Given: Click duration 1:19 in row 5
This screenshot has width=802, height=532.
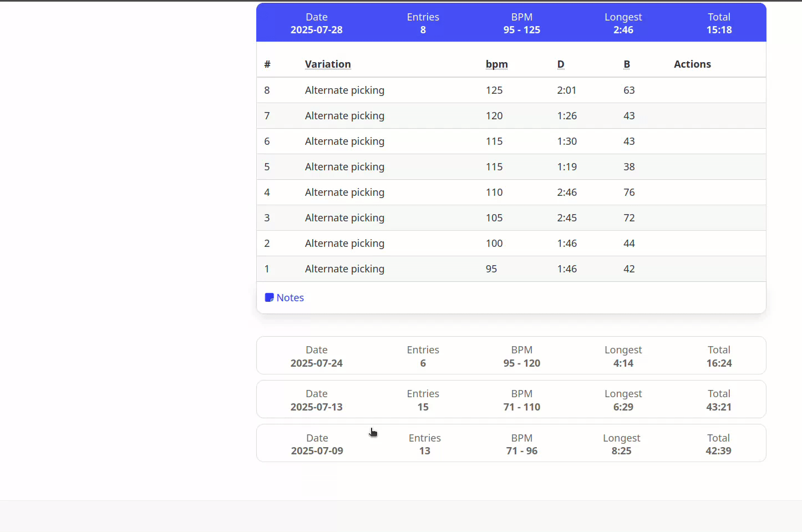Looking at the screenshot, I should click(567, 166).
